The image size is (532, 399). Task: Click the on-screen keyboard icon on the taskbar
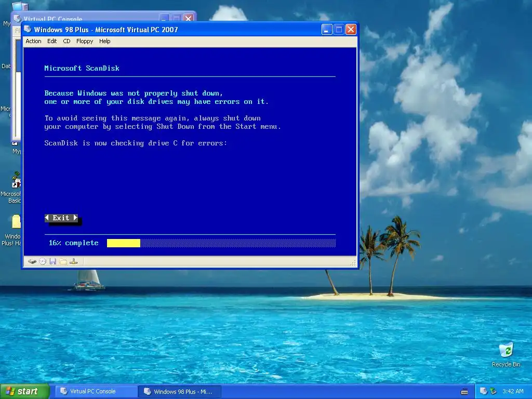(464, 392)
